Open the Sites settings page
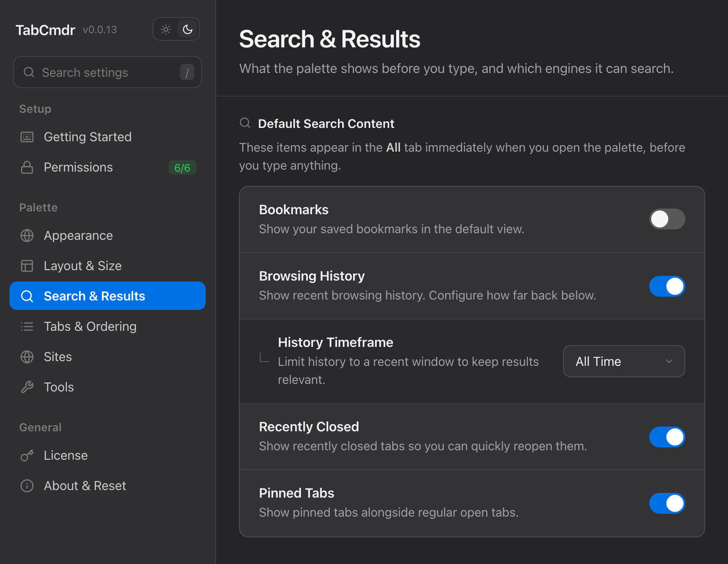The height and width of the screenshot is (564, 728). 108,357
